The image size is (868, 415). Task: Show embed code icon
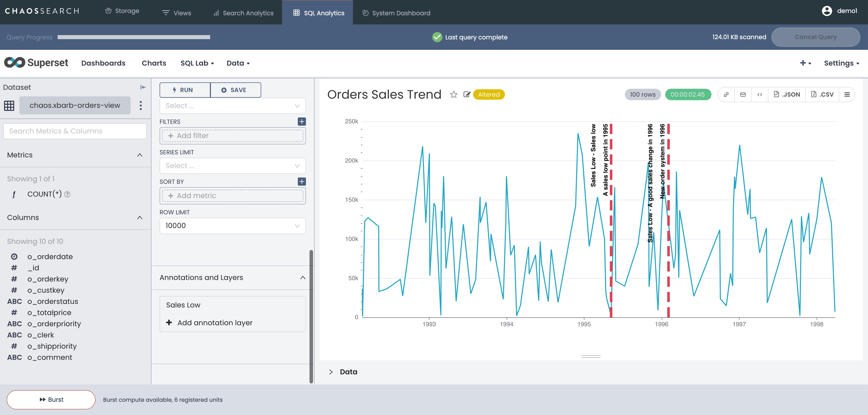[759, 95]
